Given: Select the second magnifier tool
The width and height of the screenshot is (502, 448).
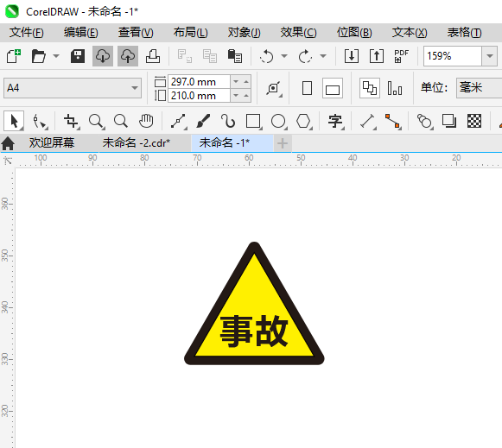Looking at the screenshot, I should (121, 121).
